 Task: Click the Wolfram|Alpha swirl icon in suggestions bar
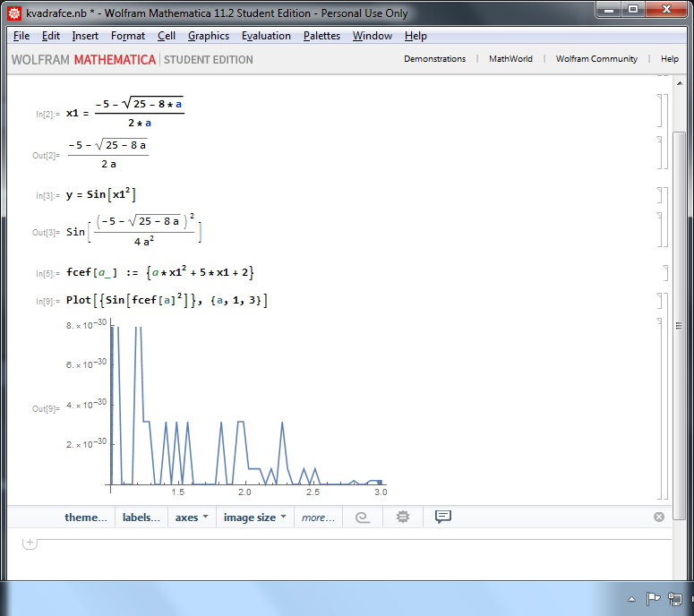coord(363,518)
